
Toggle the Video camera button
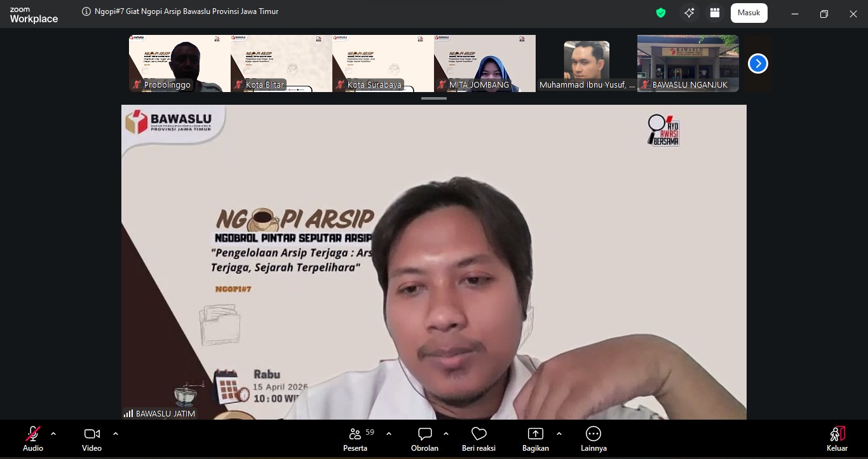pos(92,434)
